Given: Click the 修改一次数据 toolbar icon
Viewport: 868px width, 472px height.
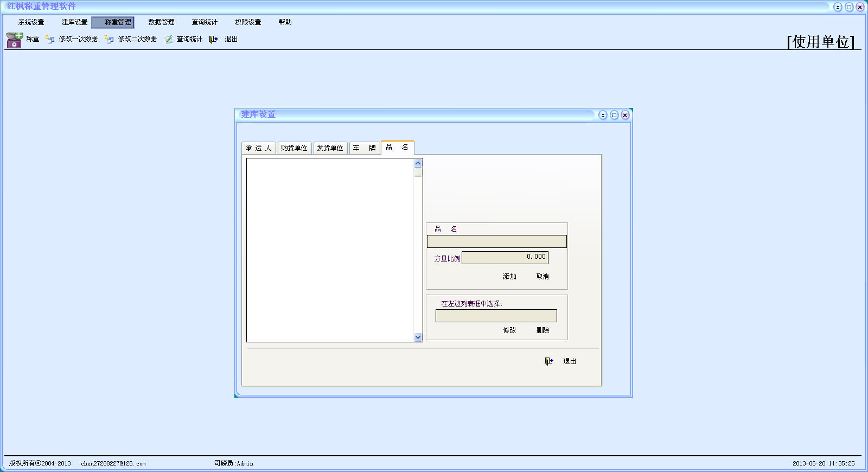Looking at the screenshot, I should click(x=50, y=39).
